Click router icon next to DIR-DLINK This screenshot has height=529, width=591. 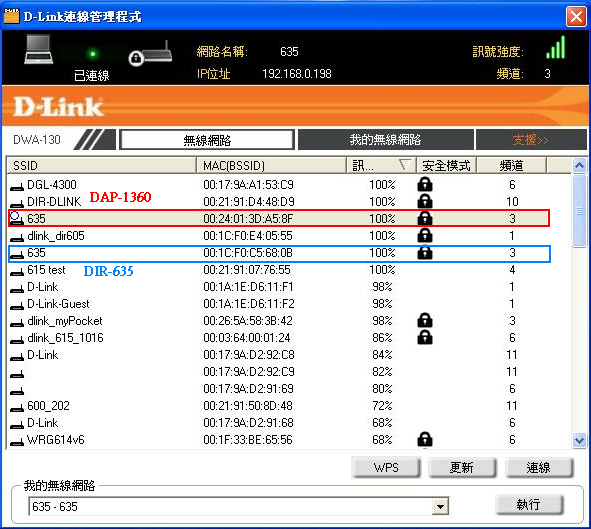(x=17, y=203)
